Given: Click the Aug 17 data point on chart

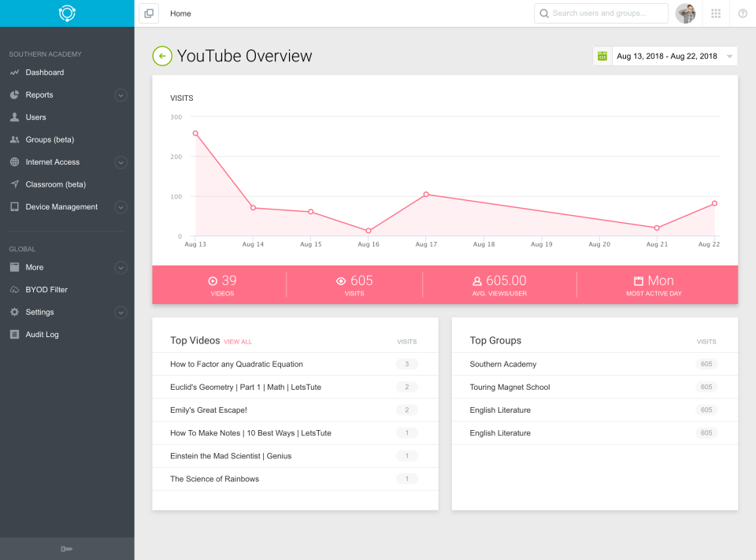Looking at the screenshot, I should pyautogui.click(x=426, y=195).
